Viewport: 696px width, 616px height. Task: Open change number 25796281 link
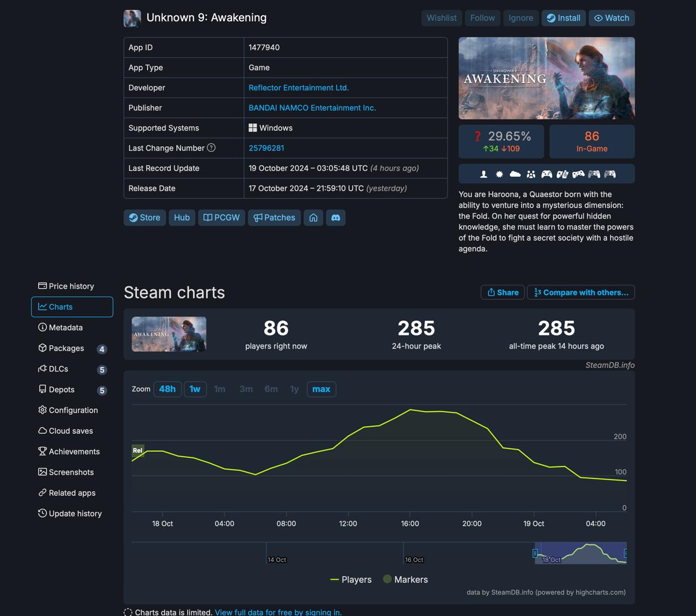click(x=266, y=148)
